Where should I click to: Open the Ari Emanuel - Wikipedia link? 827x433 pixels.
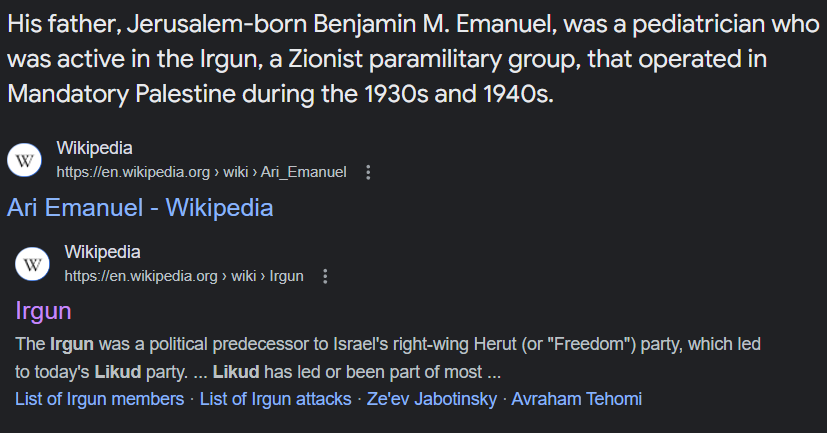(x=140, y=208)
